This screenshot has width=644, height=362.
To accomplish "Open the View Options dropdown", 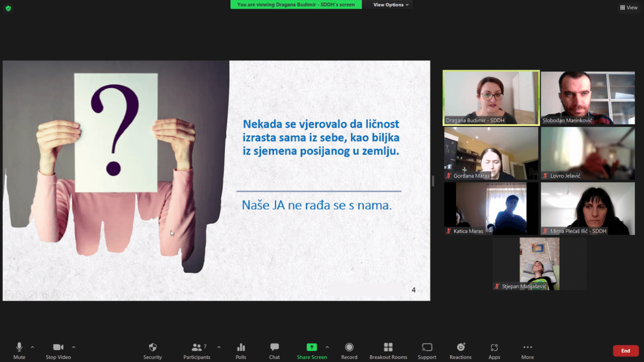I will coord(391,5).
